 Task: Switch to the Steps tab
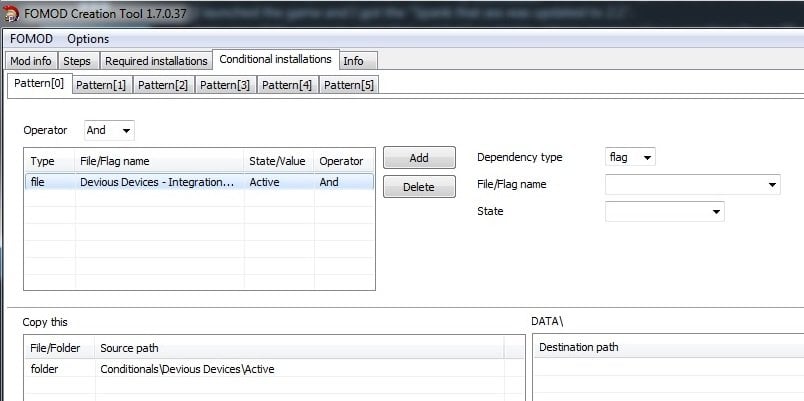[77, 61]
